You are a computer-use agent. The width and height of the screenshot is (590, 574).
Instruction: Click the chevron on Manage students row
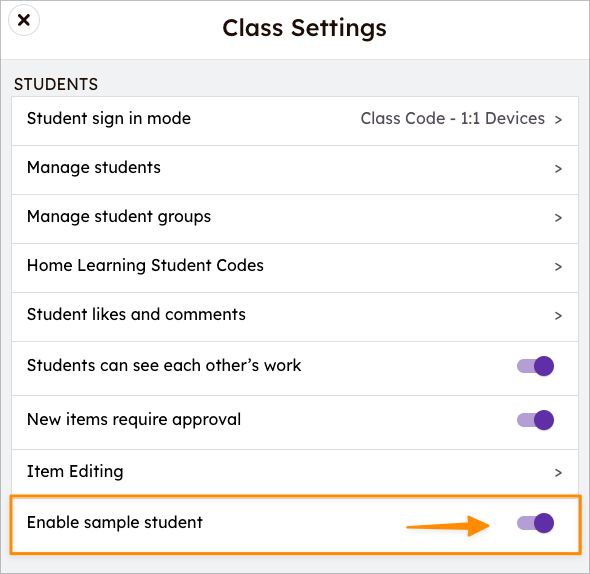(x=558, y=169)
